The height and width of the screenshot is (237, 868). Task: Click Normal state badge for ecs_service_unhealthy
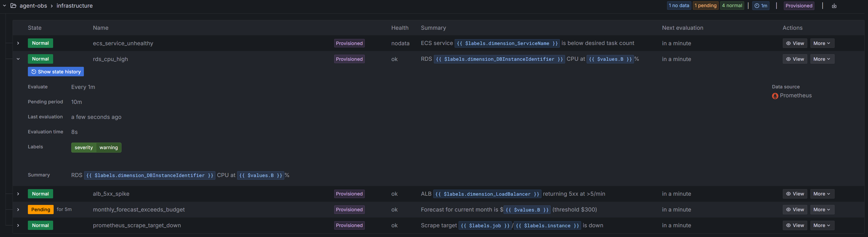[40, 43]
